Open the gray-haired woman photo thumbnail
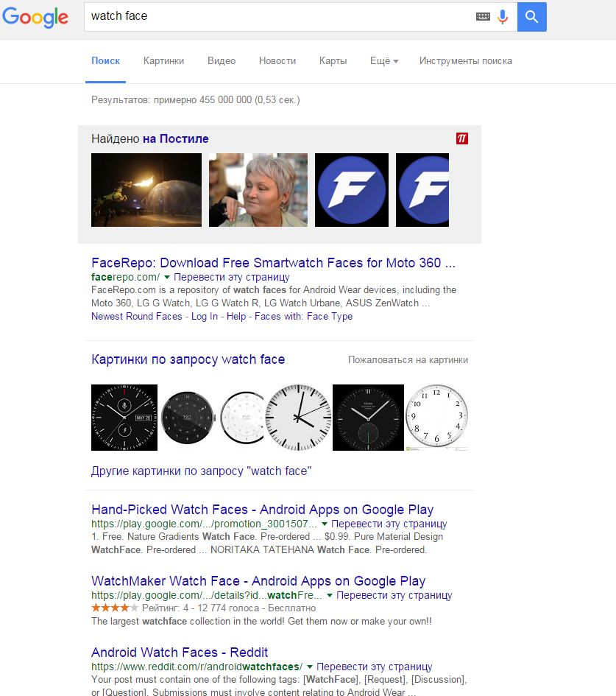Image resolution: width=616 pixels, height=696 pixels. point(258,190)
